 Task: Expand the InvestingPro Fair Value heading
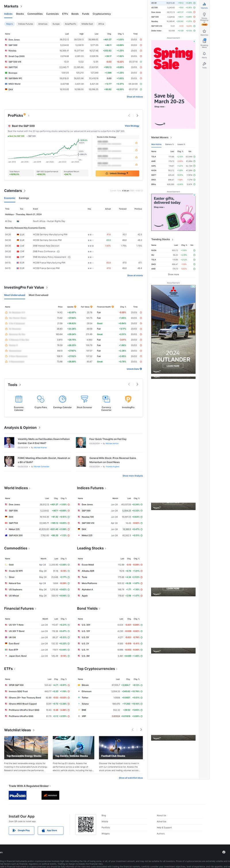pos(26,288)
